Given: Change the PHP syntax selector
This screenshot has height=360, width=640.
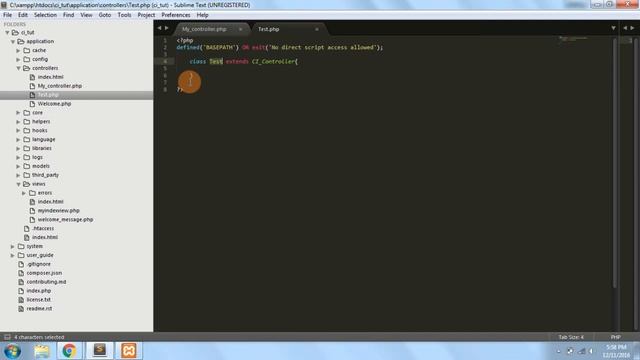Looking at the screenshot, I should pos(616,337).
